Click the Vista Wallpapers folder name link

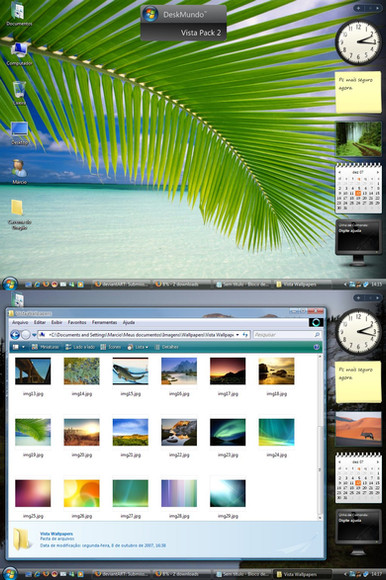(x=56, y=534)
